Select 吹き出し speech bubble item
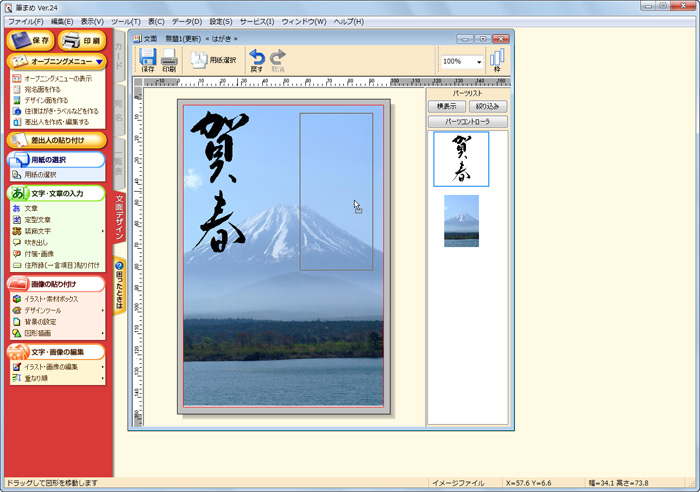The image size is (700, 492). [39, 242]
